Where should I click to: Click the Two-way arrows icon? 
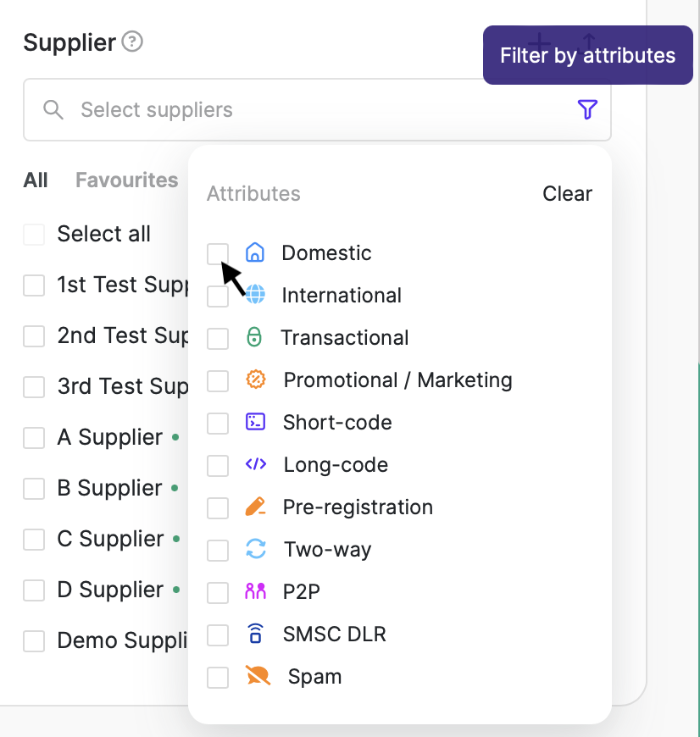tap(255, 549)
